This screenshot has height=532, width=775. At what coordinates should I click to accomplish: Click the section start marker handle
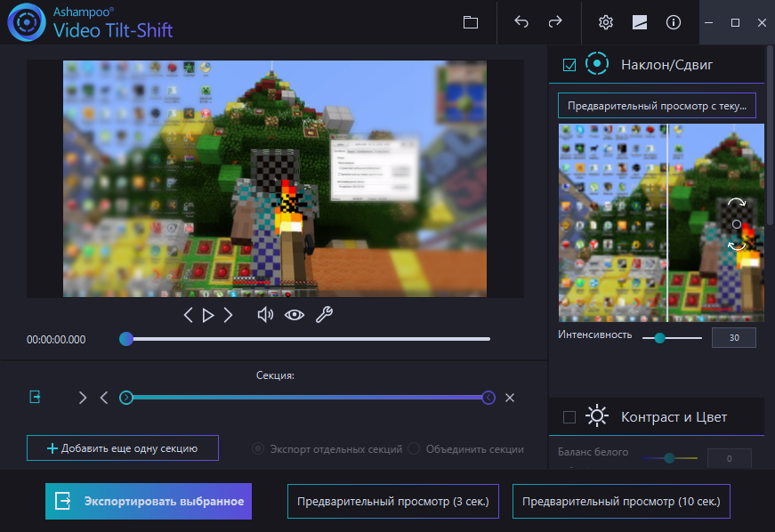coord(126,398)
